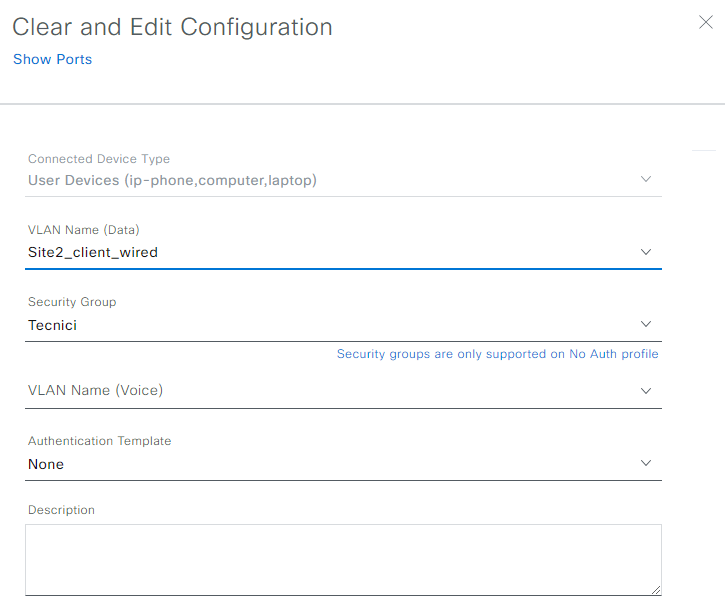Click the VLAN Name (Data) label
This screenshot has width=725, height=603.
pos(84,230)
